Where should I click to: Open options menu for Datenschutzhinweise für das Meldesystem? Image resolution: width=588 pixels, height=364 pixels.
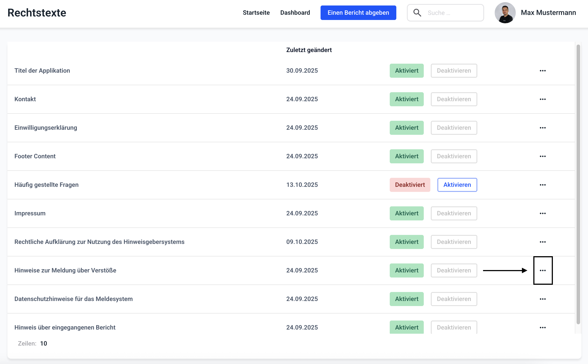point(543,299)
